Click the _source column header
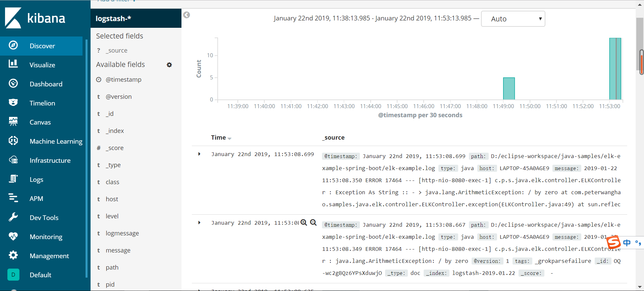The image size is (644, 291). (333, 138)
